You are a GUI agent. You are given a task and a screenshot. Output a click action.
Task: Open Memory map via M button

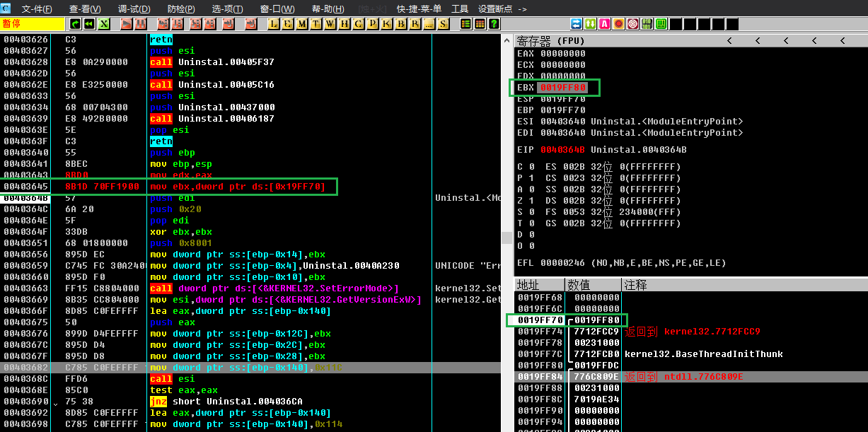tap(302, 24)
